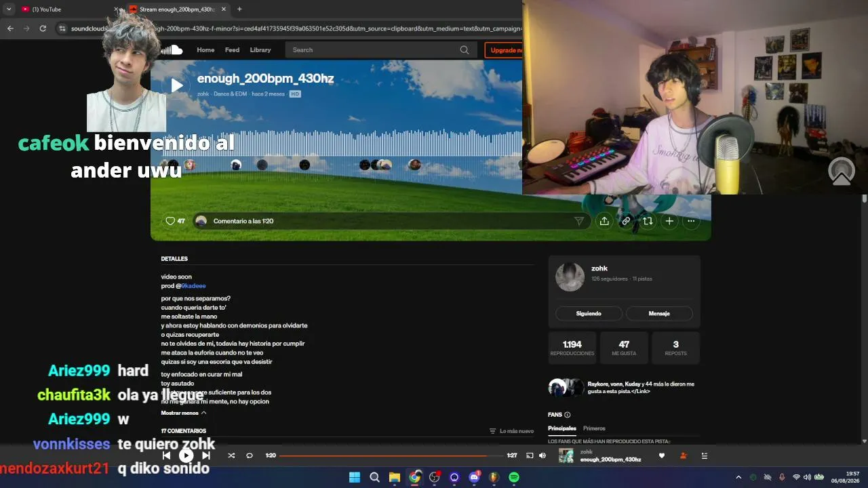
Task: Seek on the player progress bar
Action: click(391, 455)
